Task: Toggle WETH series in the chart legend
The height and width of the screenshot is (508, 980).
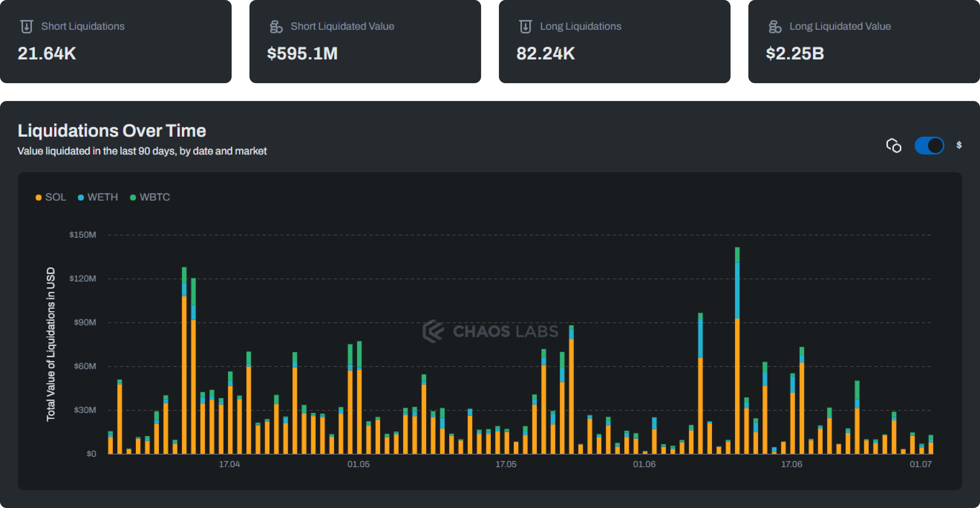Action: pyautogui.click(x=98, y=197)
